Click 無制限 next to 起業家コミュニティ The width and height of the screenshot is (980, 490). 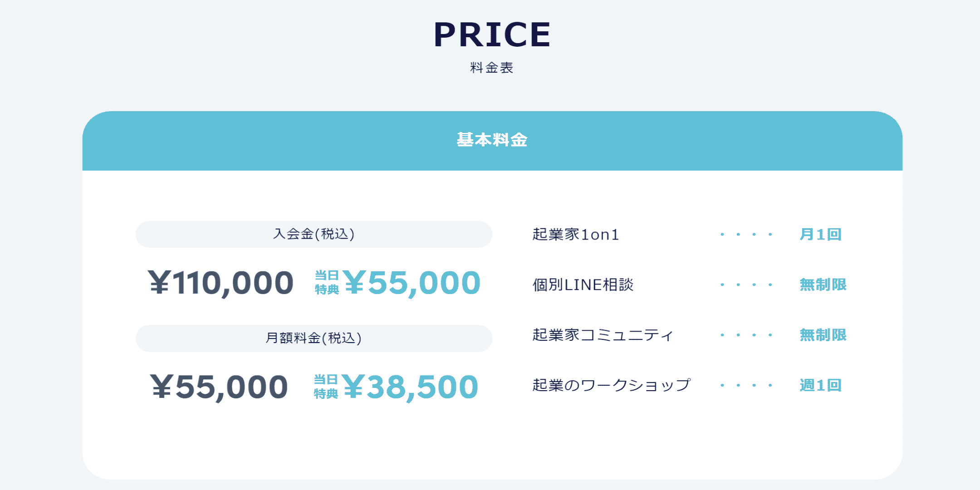(823, 335)
